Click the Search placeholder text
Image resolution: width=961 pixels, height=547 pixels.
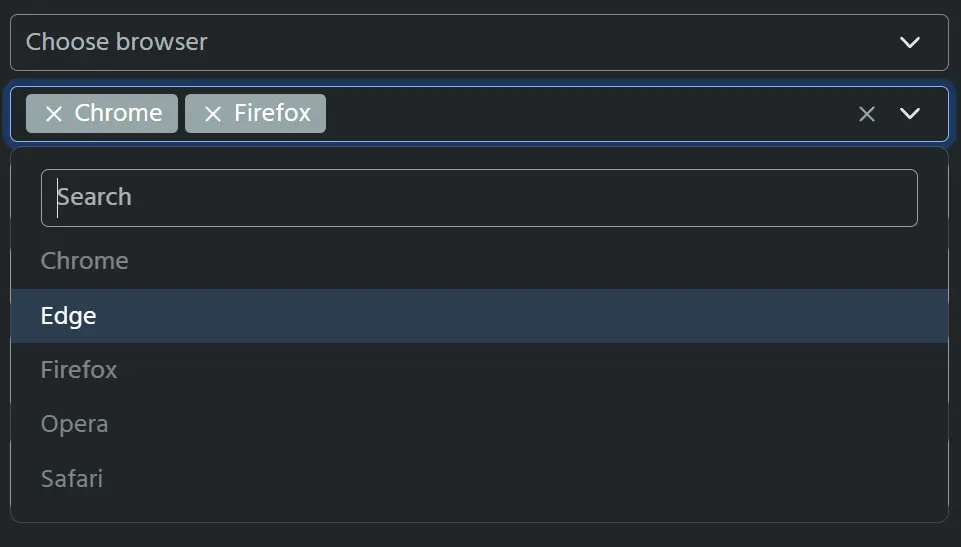coord(94,197)
